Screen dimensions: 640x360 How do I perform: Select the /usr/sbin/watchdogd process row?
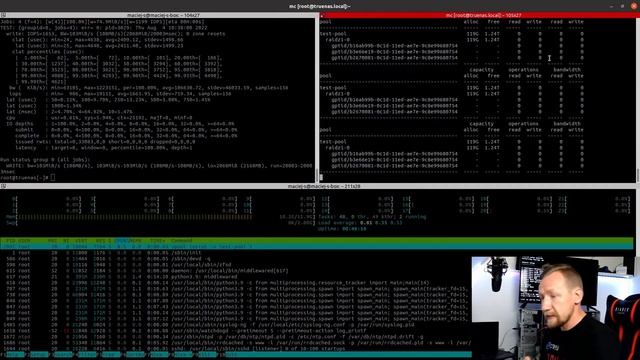pos(235,331)
